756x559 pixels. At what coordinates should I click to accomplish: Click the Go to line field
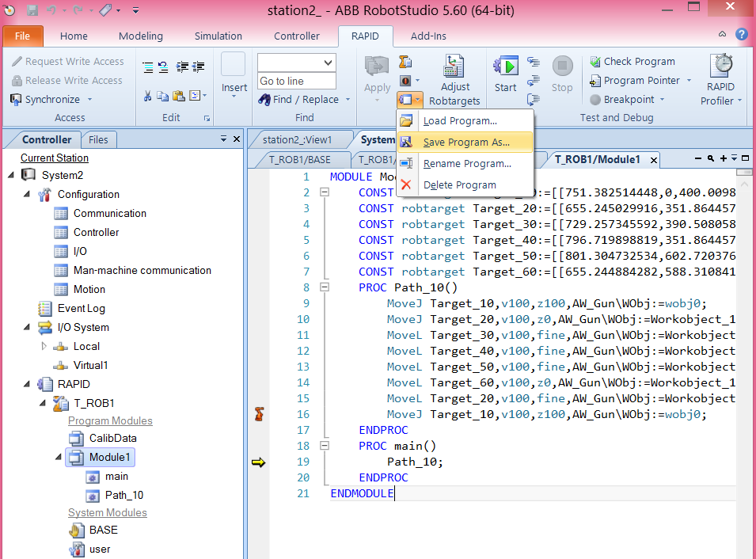(x=296, y=81)
